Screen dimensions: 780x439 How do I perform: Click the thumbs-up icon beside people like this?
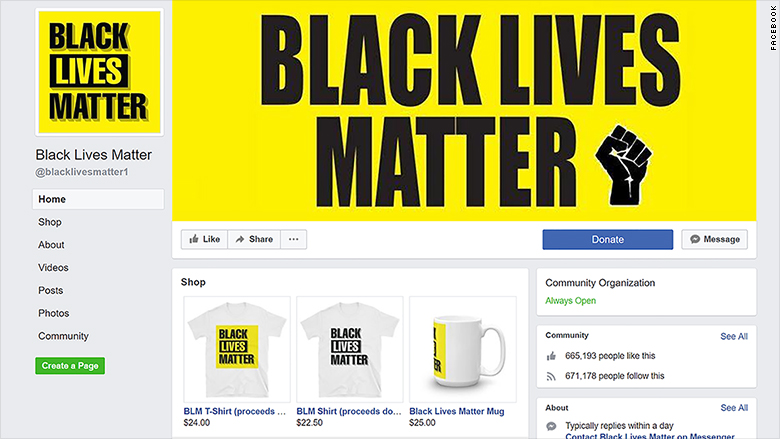pyautogui.click(x=551, y=356)
